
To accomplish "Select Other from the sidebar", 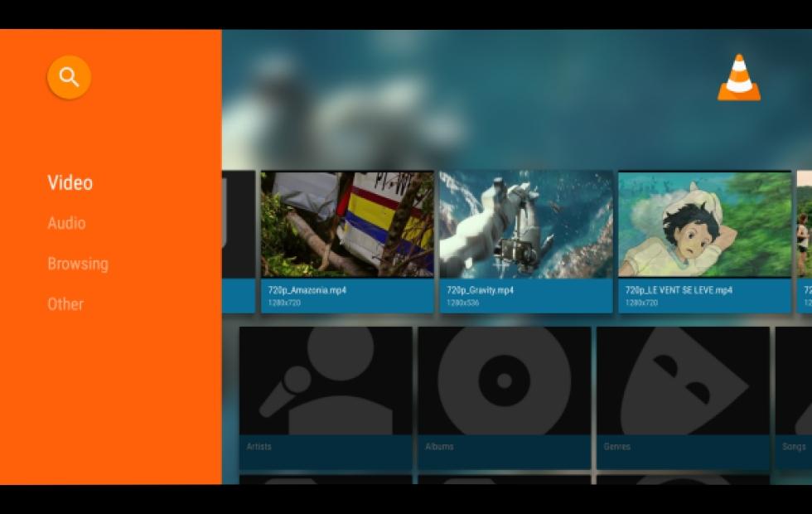I will coord(65,304).
